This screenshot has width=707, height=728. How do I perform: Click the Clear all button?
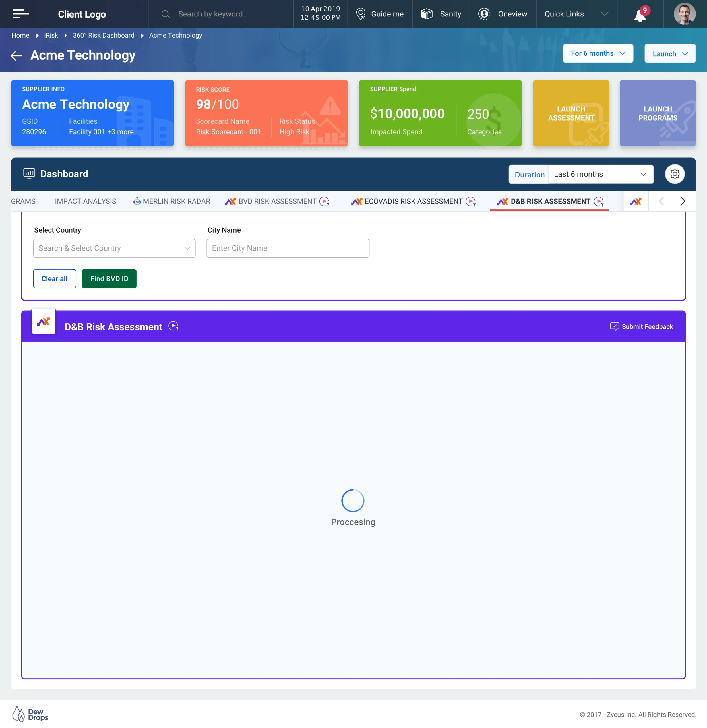[54, 279]
